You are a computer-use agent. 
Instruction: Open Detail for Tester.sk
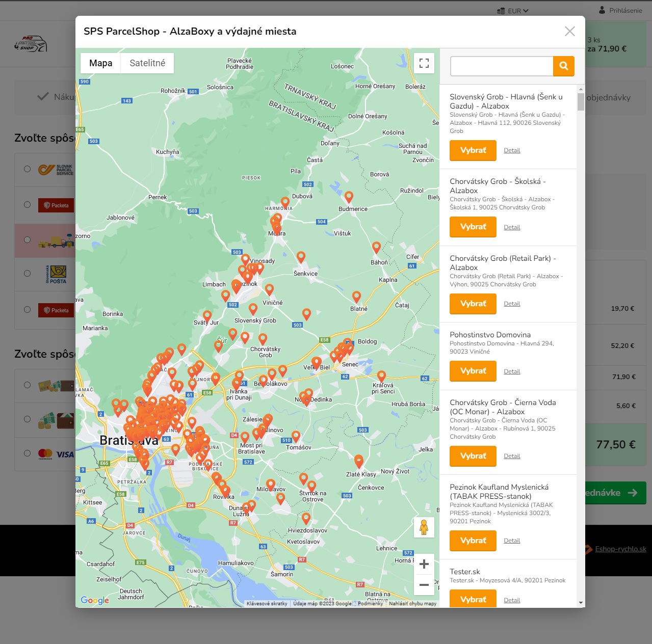(512, 600)
